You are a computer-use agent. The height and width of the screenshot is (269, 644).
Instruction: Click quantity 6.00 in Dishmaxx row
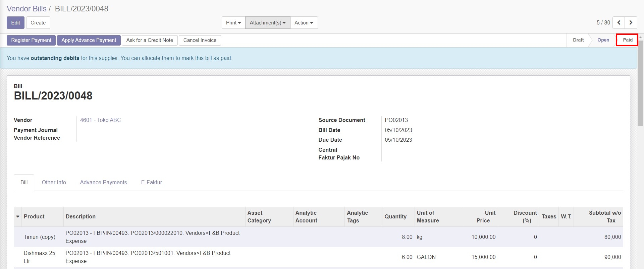[407, 257]
